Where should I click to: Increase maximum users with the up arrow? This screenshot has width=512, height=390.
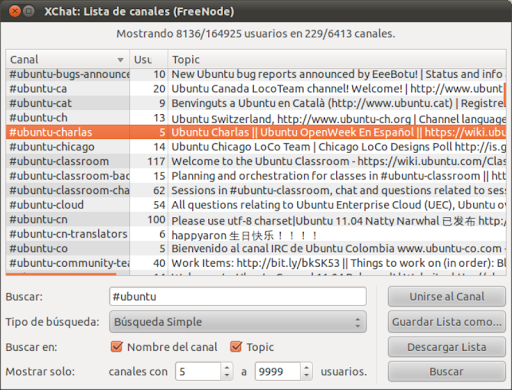[x=306, y=367]
